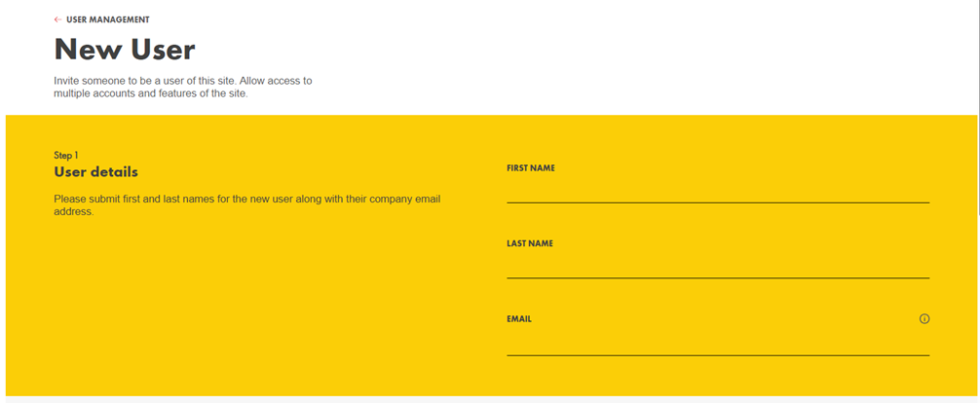This screenshot has width=980, height=403.
Task: Click empty yellow area below the instructions text
Action: click(x=244, y=302)
